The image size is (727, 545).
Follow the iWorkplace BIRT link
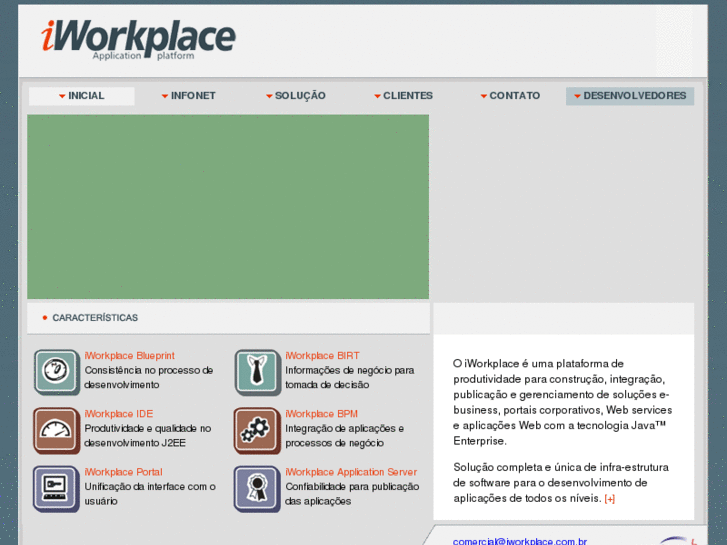pos(322,356)
